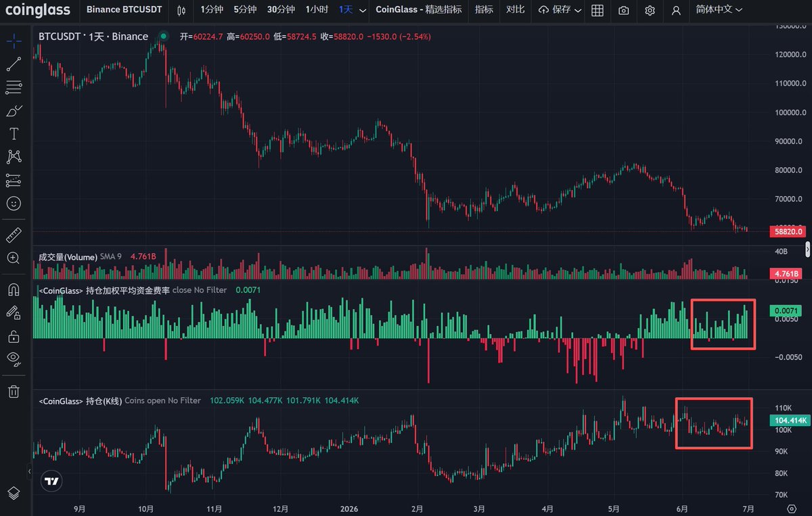This screenshot has height=516, width=812.
Task: Click the 10月 label on time axis
Action: point(146,509)
